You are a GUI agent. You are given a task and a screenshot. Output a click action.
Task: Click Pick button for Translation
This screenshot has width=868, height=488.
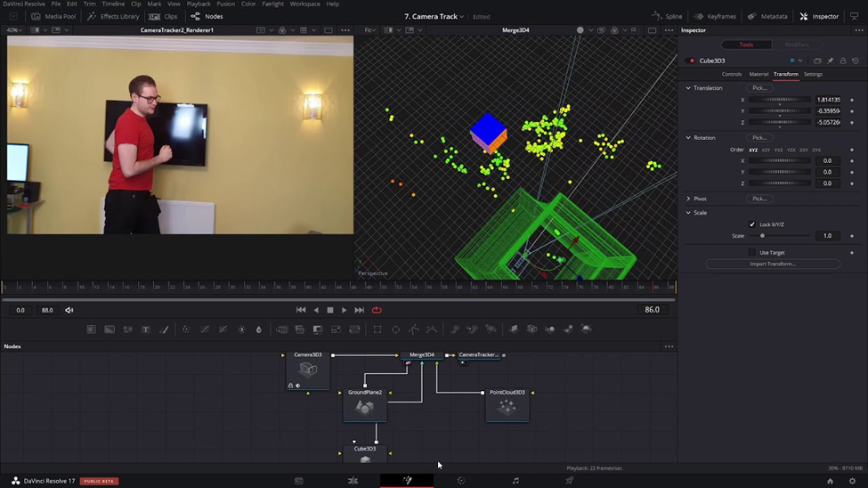(x=759, y=88)
